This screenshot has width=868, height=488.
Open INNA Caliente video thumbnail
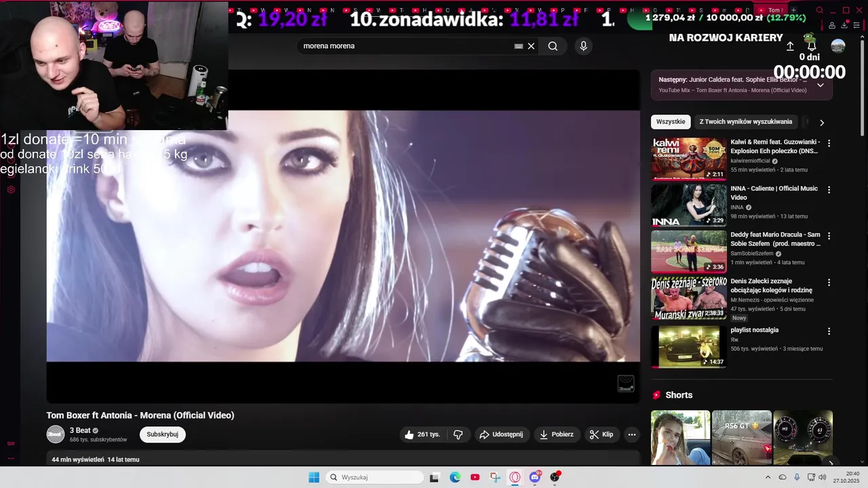689,205
